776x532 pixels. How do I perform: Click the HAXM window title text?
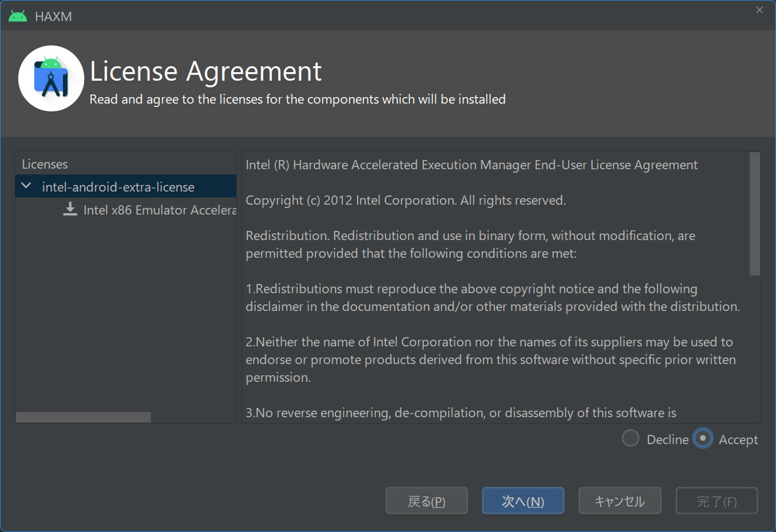click(x=53, y=16)
